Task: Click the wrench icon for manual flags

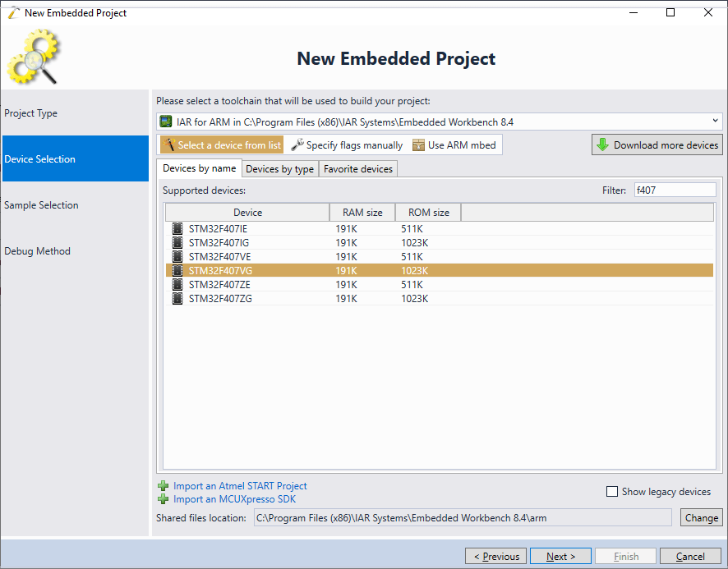Action: tap(297, 145)
